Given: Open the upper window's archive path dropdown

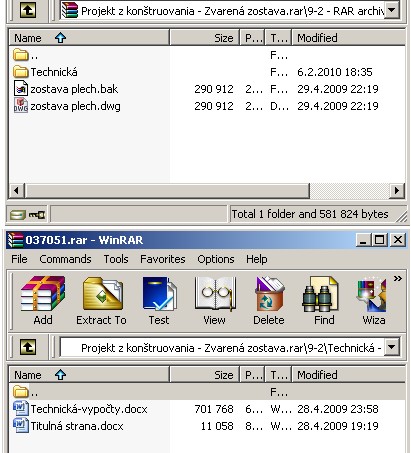Looking at the screenshot, I should pos(392,10).
